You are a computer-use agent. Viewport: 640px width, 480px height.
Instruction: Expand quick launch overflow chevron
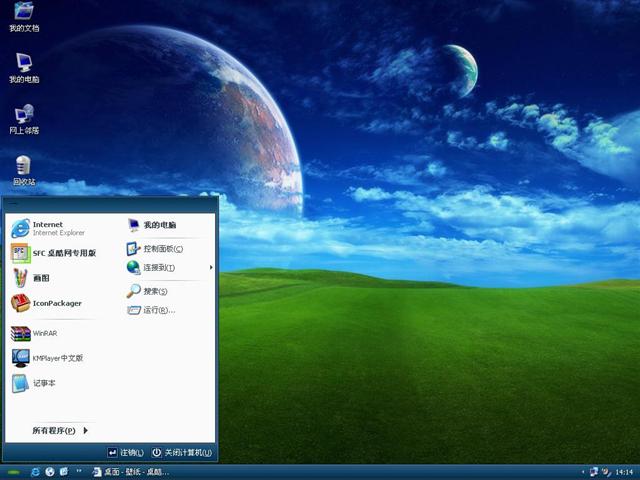pyautogui.click(x=79, y=471)
